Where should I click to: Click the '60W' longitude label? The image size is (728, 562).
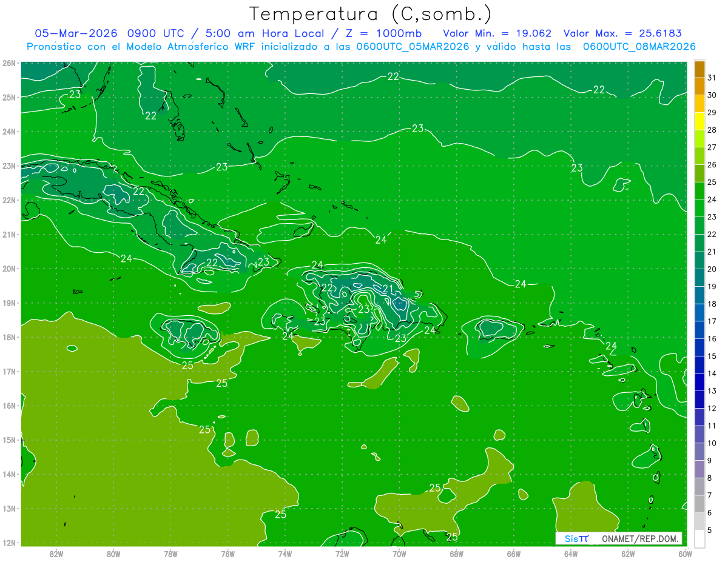[x=686, y=554]
